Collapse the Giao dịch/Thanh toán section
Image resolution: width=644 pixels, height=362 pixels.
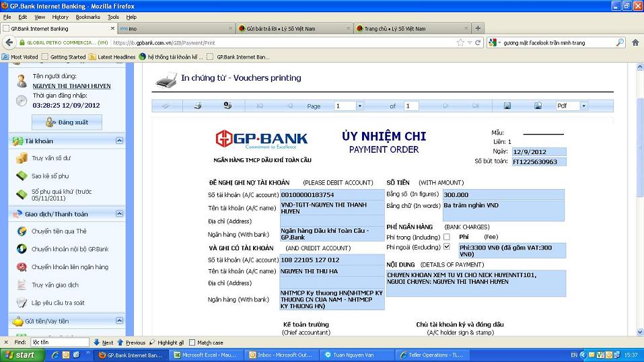click(119, 214)
